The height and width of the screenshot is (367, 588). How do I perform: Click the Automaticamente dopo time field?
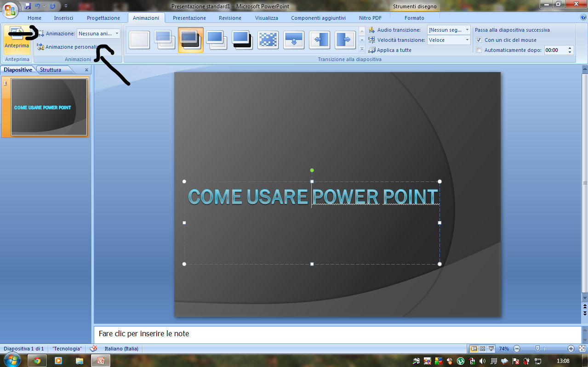(555, 50)
